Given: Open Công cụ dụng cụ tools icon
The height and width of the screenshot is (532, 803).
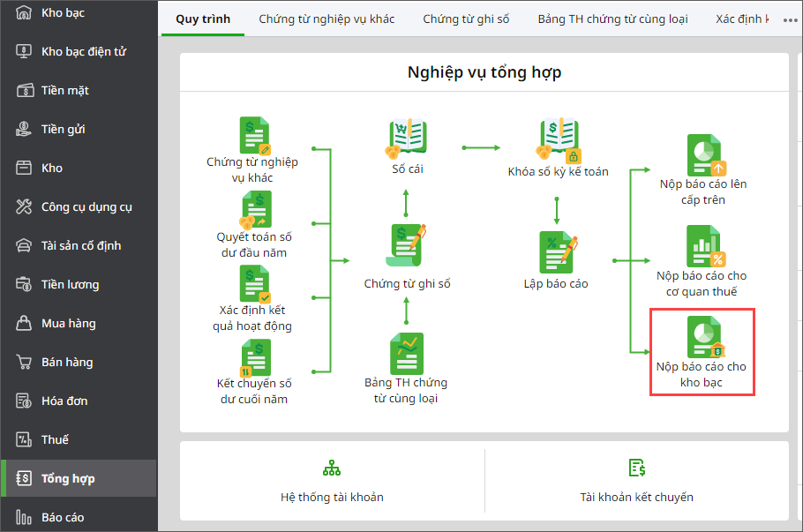Looking at the screenshot, I should (24, 206).
